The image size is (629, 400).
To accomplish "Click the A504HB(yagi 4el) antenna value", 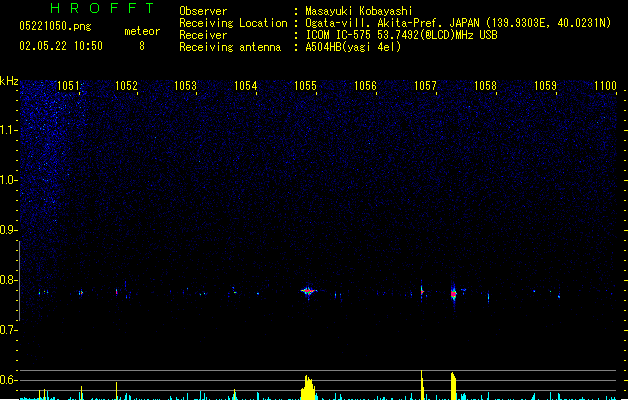I will pos(353,47).
